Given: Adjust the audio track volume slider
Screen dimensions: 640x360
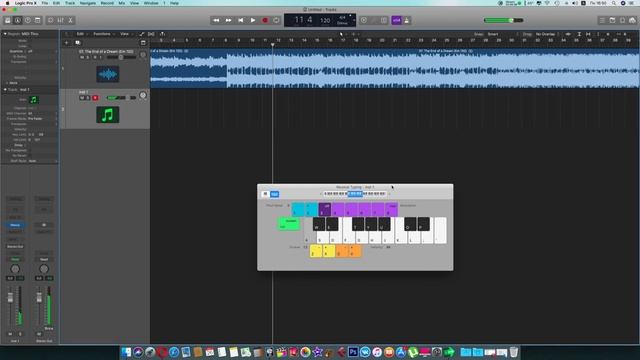Looking at the screenshot, I should tap(121, 57).
